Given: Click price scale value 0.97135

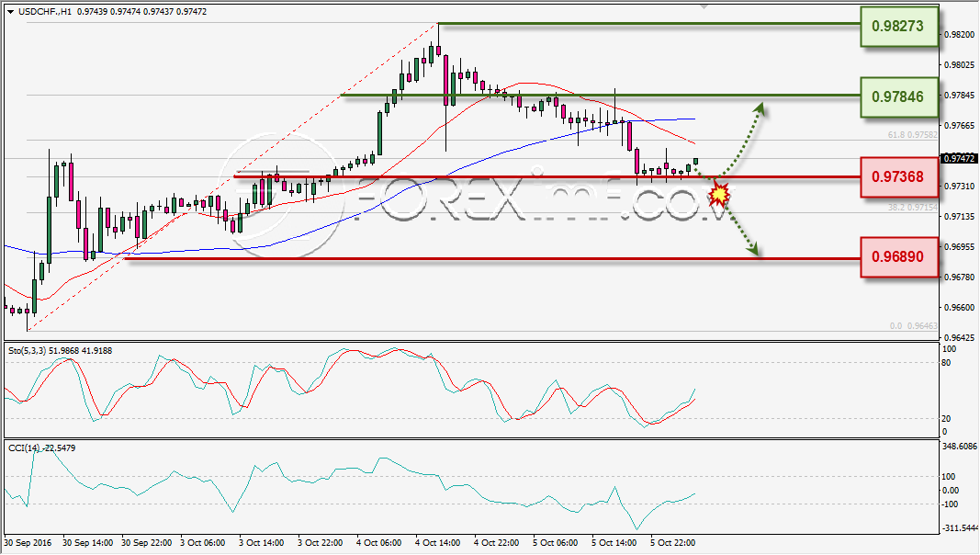Looking at the screenshot, I should point(958,217).
